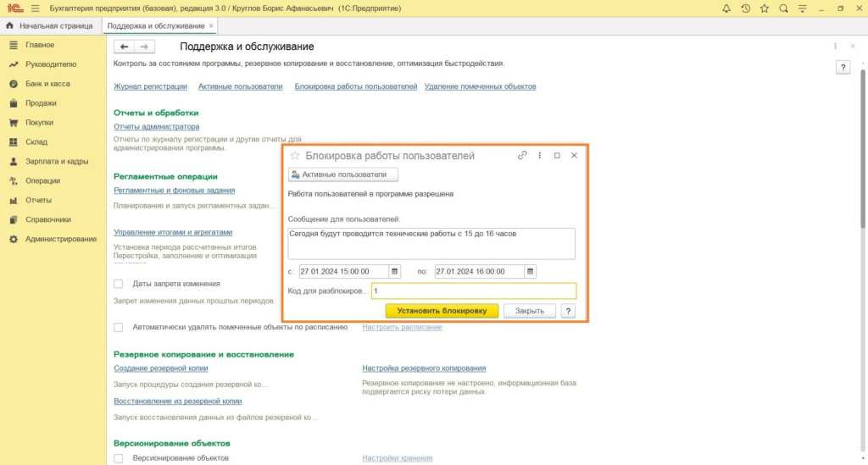
Task: Open calendar picker for end date
Action: [530, 272]
